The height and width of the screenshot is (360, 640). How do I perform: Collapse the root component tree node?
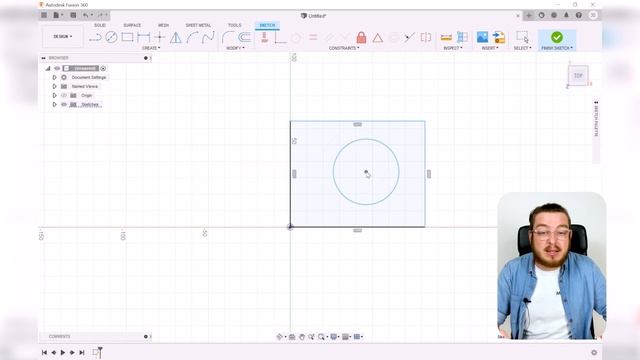click(x=48, y=69)
